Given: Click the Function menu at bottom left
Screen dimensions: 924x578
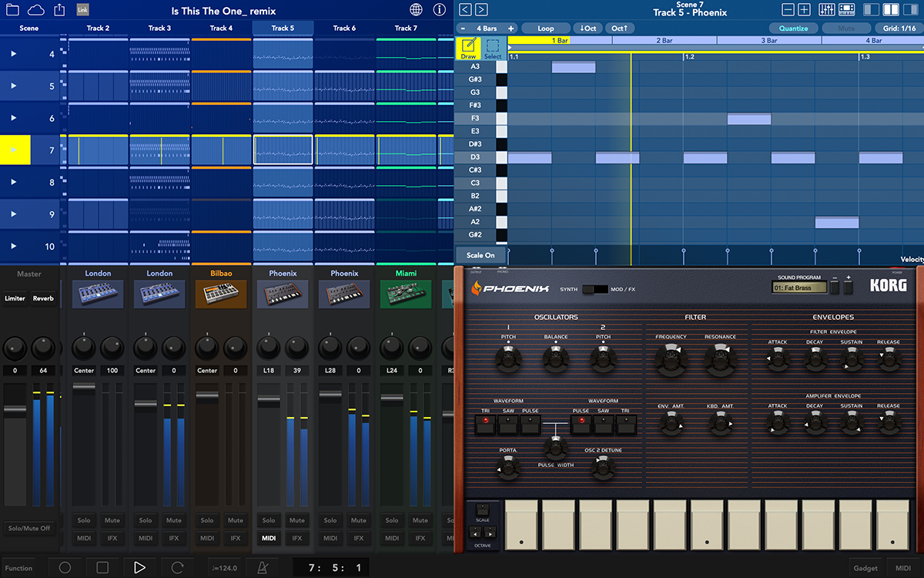Looking at the screenshot, I should 19,567.
